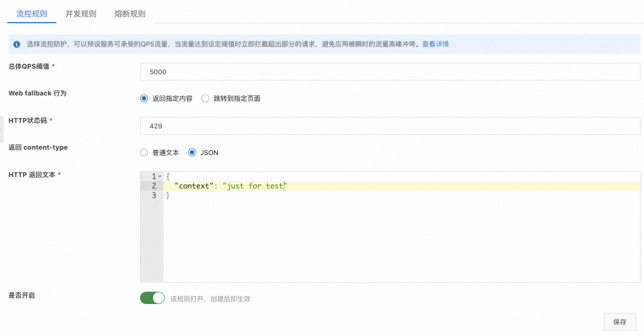Viewport: 644px width, 335px height.
Task: Collapse the fold arrow on line 1
Action: [160, 176]
